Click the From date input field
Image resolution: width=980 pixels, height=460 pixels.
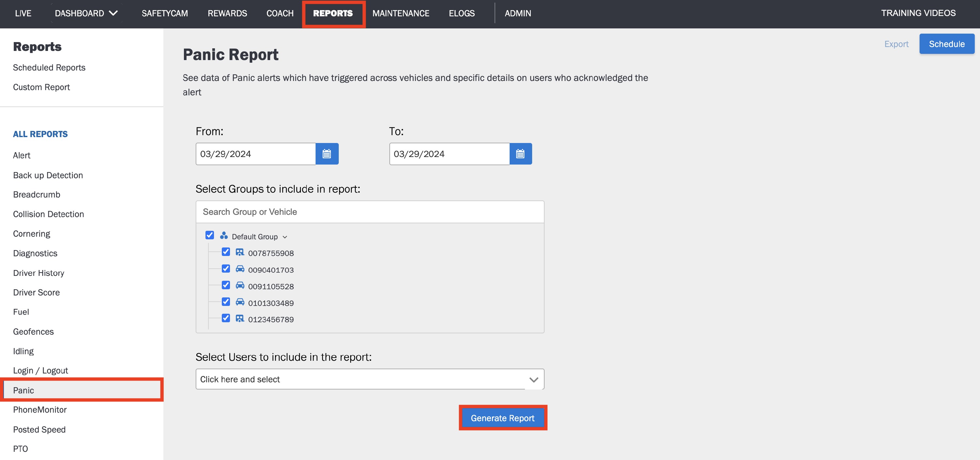pyautogui.click(x=256, y=154)
